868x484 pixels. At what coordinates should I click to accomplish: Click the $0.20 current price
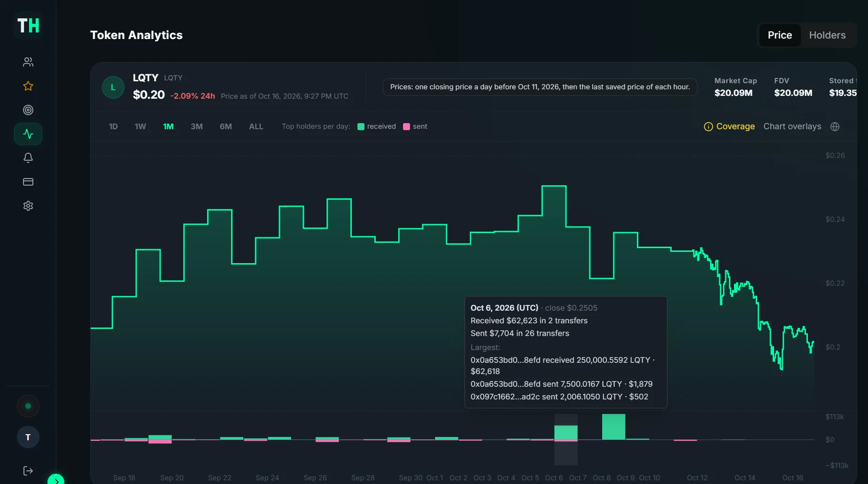(x=149, y=95)
